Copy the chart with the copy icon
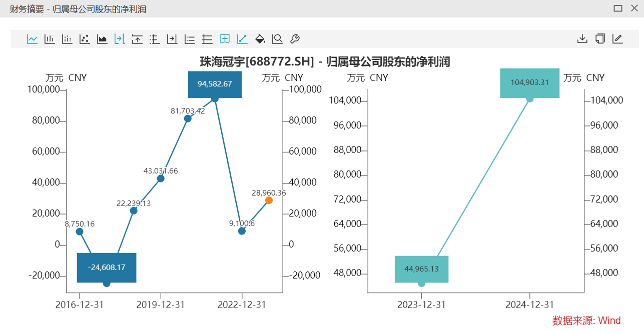This screenshot has height=333, width=644. click(x=600, y=39)
